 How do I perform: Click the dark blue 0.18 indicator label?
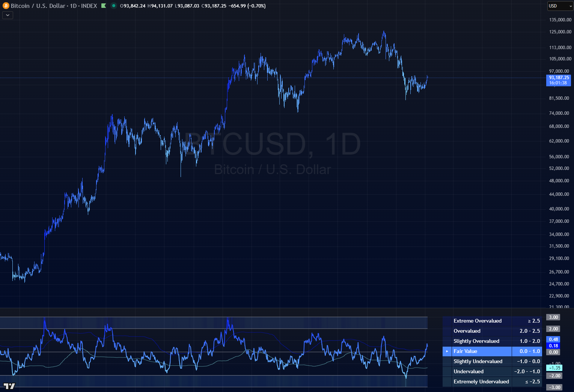[553, 346]
